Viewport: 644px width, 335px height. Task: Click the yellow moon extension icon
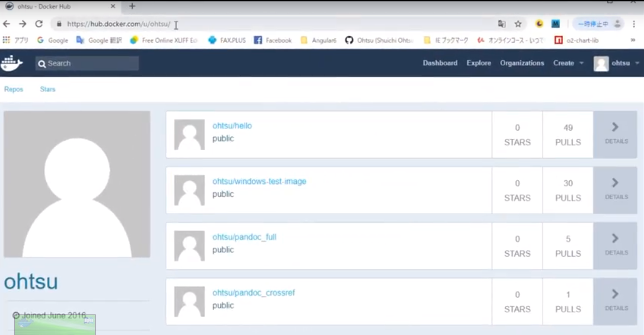click(539, 24)
